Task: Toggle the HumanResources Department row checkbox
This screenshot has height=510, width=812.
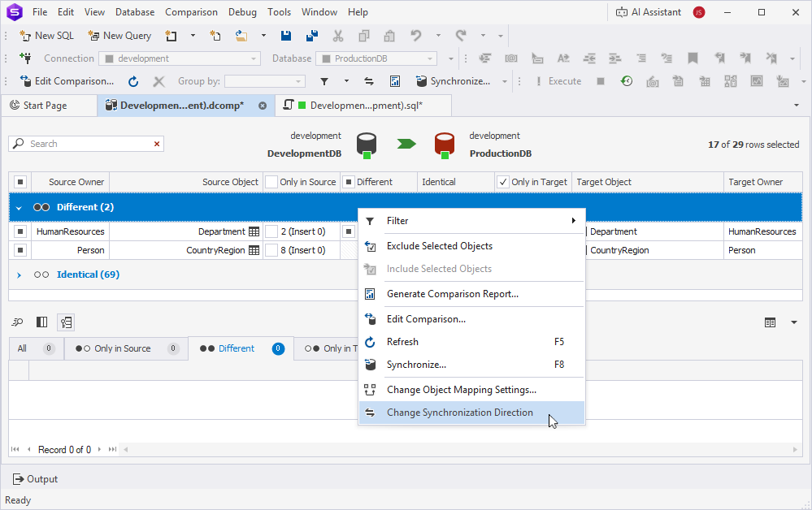Action: click(20, 231)
